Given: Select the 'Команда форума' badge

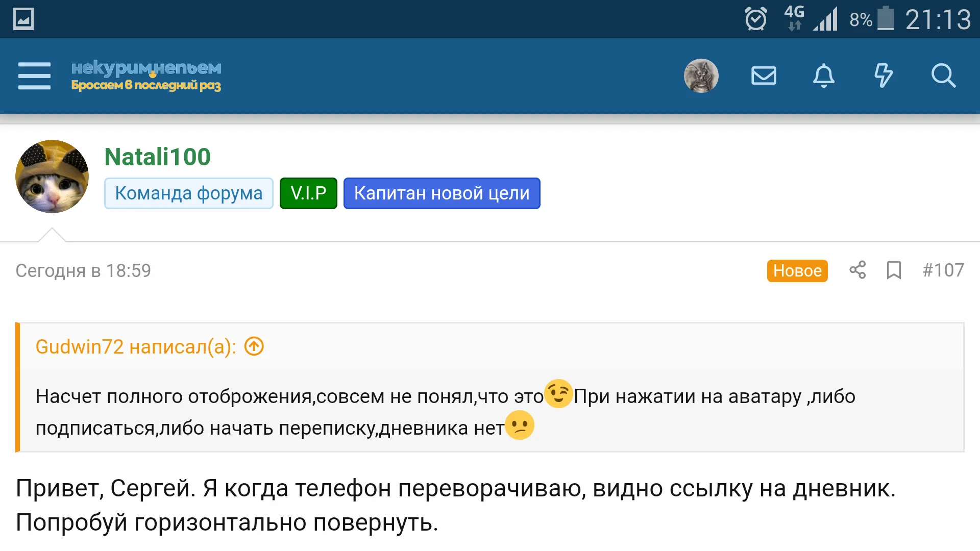Looking at the screenshot, I should tap(188, 193).
